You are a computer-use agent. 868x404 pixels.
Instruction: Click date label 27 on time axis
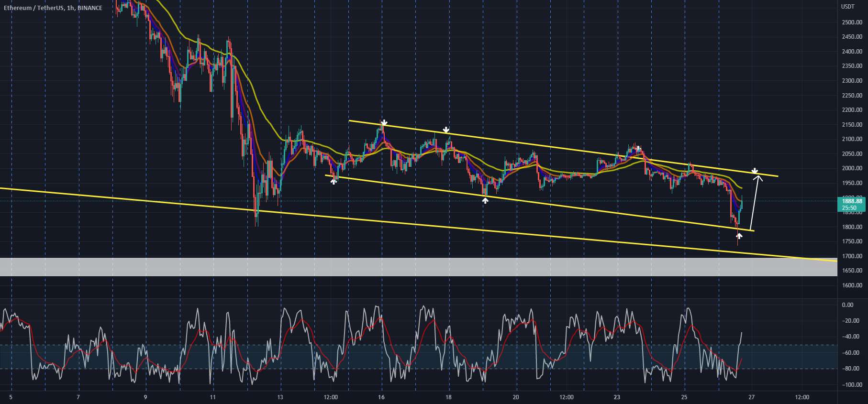(752, 397)
